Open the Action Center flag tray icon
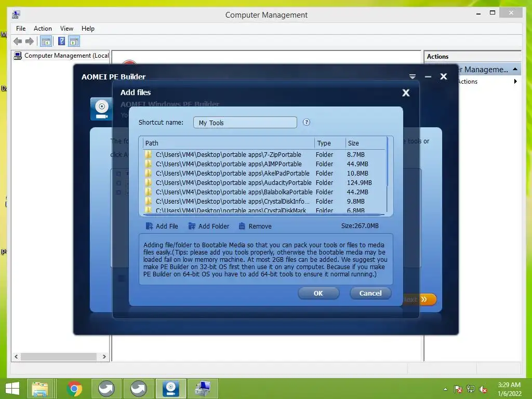This screenshot has width=532, height=399. (x=458, y=389)
